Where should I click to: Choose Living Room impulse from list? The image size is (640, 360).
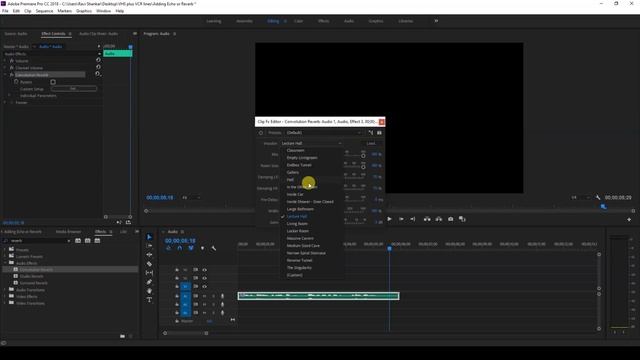297,224
